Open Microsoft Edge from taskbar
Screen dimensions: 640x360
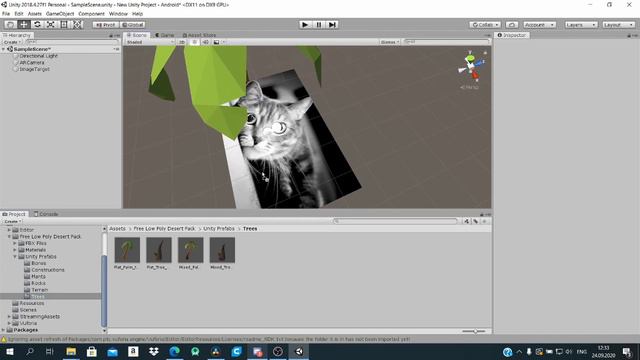tap(174, 351)
